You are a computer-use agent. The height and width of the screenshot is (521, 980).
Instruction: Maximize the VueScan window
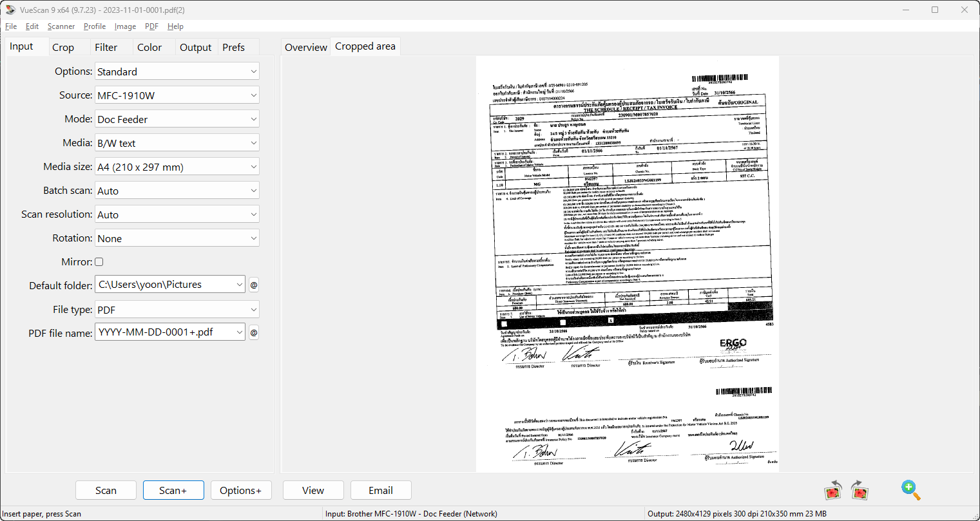[x=935, y=10]
